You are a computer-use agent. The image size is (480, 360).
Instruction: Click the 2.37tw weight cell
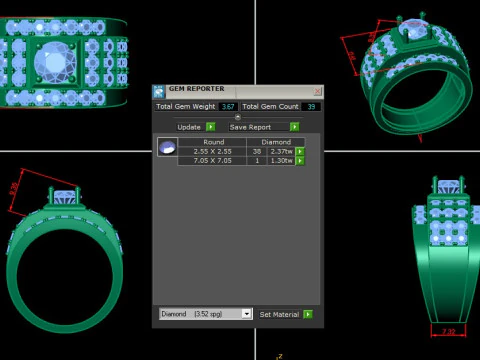[x=281, y=151]
